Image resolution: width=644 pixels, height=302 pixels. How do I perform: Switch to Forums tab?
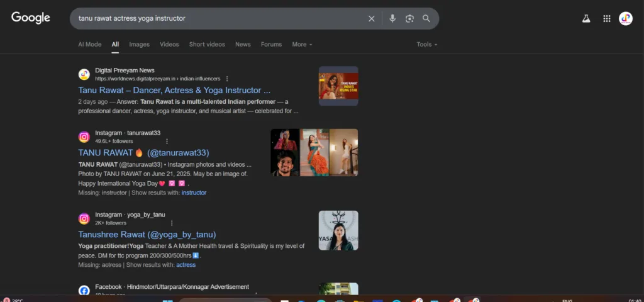271,45
